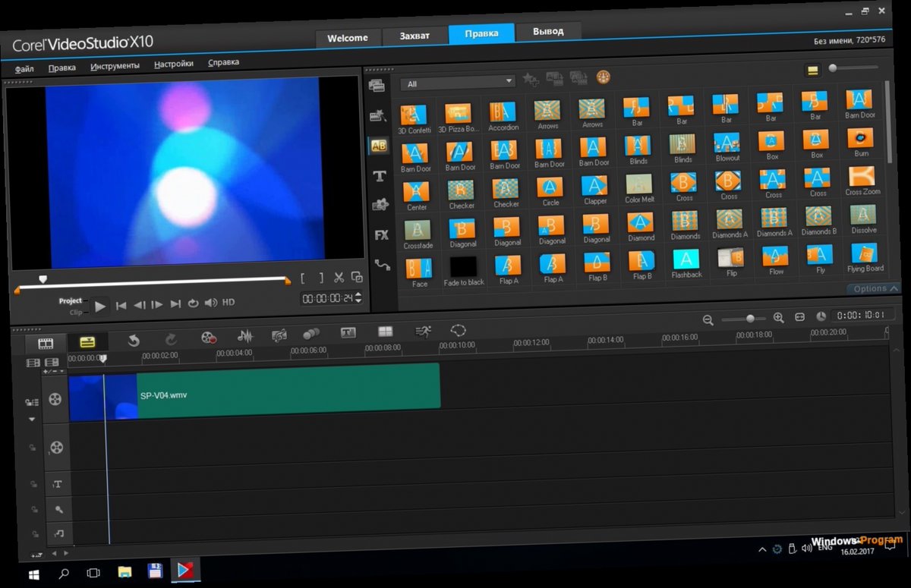Switch to the Вывод tab
Viewport: 911px width, 588px height.
tap(547, 32)
